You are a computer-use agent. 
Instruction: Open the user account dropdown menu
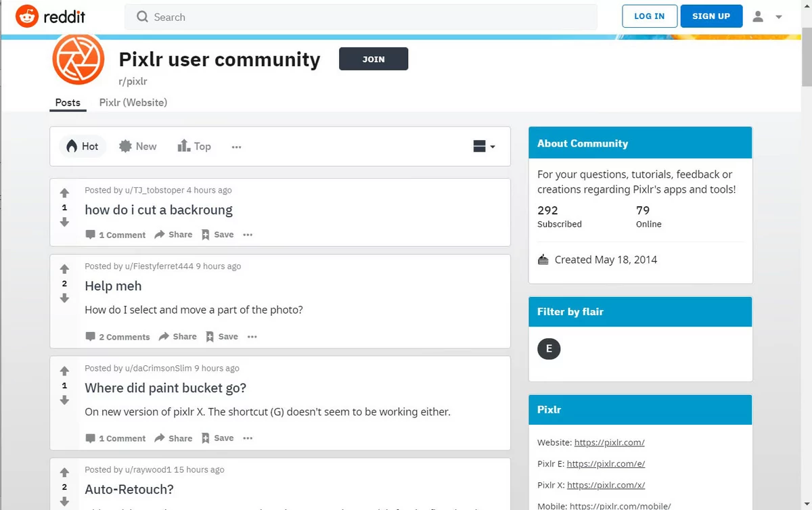(x=767, y=16)
